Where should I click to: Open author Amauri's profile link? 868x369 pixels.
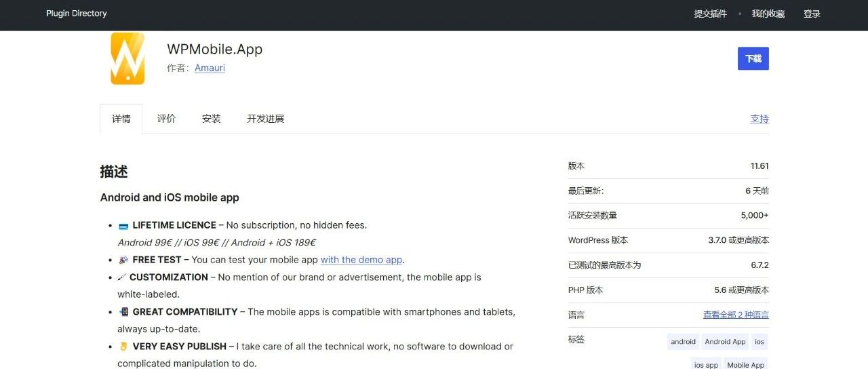tap(210, 68)
